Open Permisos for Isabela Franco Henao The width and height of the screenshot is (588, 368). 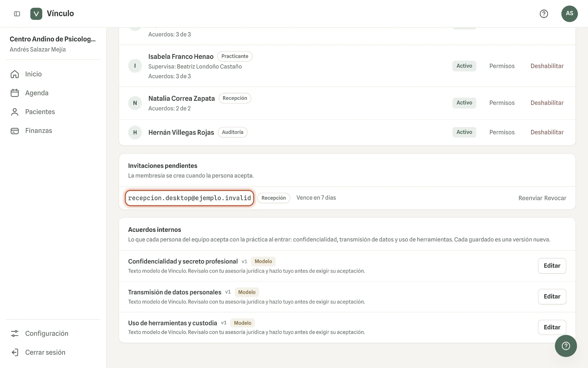[x=502, y=66]
